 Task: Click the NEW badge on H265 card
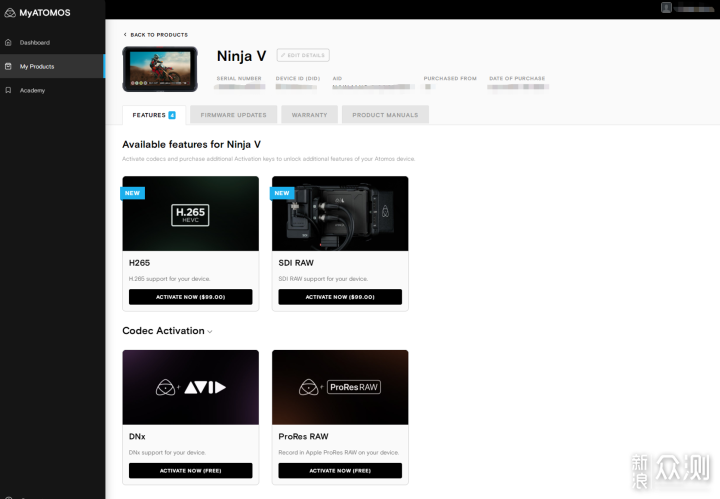tap(133, 193)
